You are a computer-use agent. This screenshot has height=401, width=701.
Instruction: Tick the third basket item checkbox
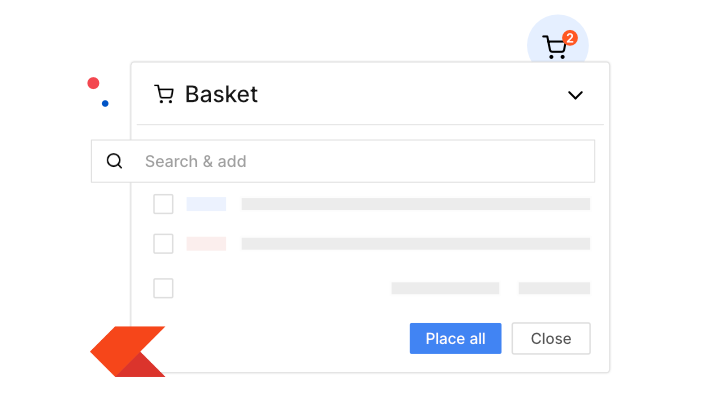163,288
